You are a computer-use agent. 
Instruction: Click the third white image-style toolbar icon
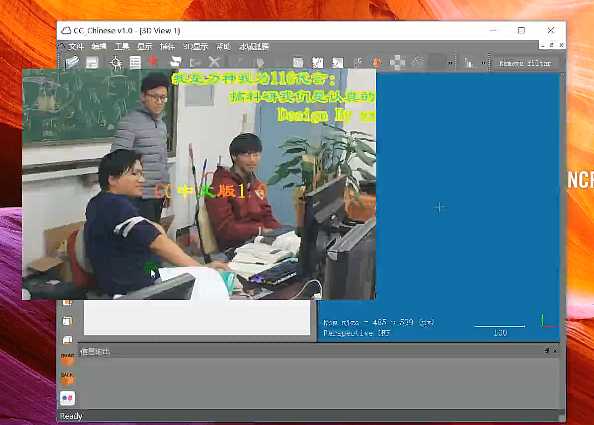point(337,62)
